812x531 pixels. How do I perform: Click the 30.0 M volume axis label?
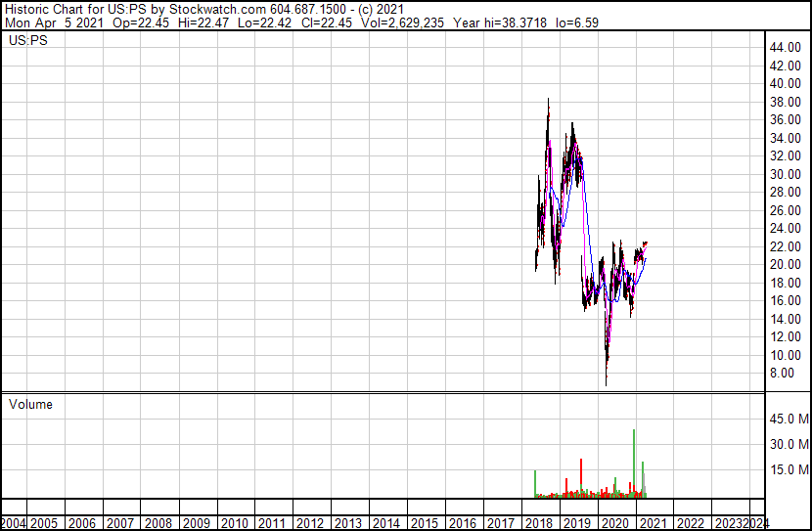click(x=789, y=444)
